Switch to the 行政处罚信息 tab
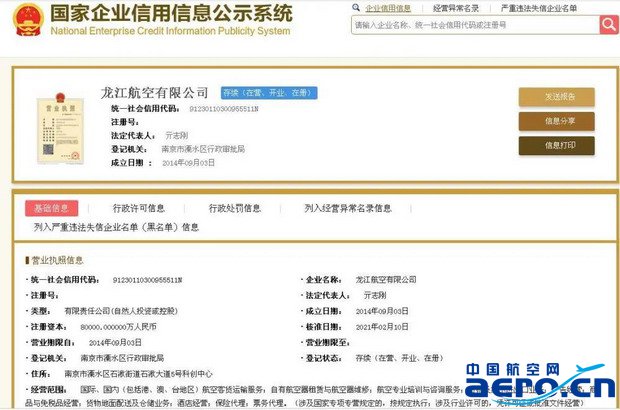 coord(234,208)
